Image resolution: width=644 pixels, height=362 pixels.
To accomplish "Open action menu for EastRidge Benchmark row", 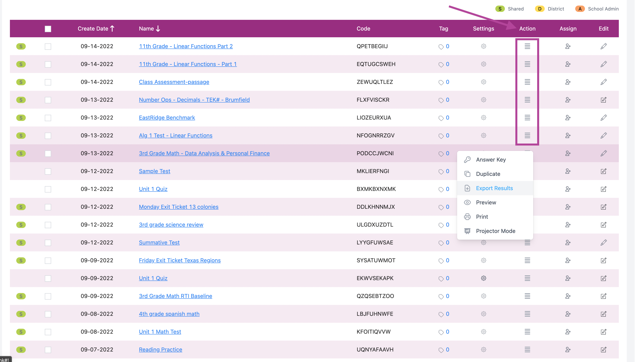I will (527, 118).
